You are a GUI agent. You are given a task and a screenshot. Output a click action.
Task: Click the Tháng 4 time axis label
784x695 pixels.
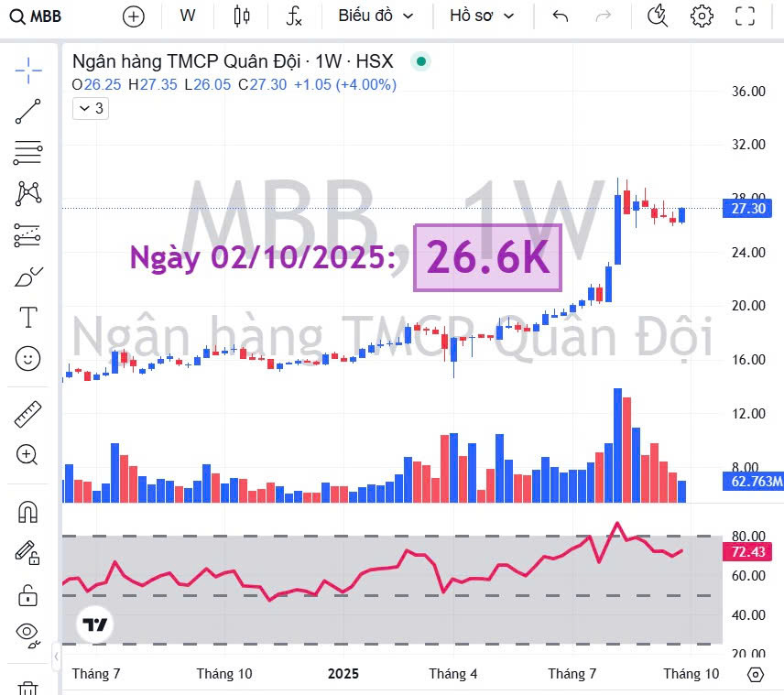pos(453,674)
